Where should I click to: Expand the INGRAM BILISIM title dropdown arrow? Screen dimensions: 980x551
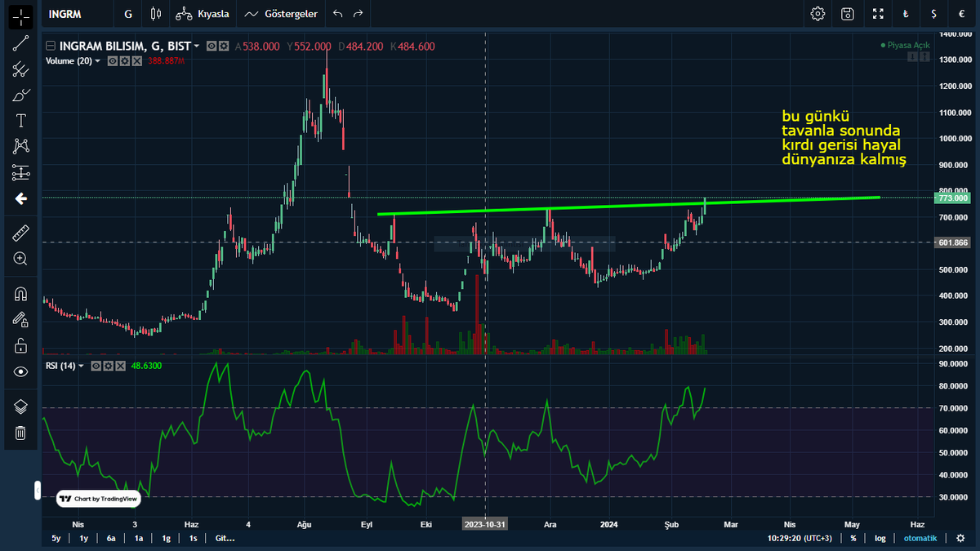[197, 47]
